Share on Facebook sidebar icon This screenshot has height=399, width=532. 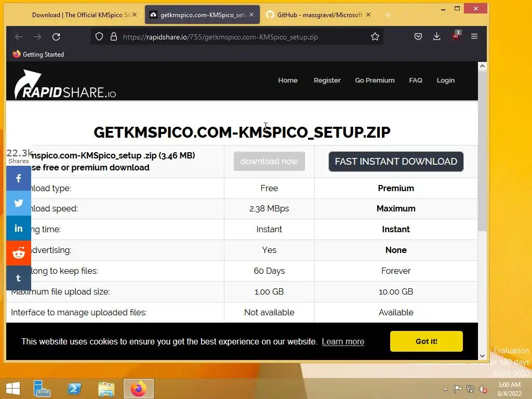coord(18,178)
